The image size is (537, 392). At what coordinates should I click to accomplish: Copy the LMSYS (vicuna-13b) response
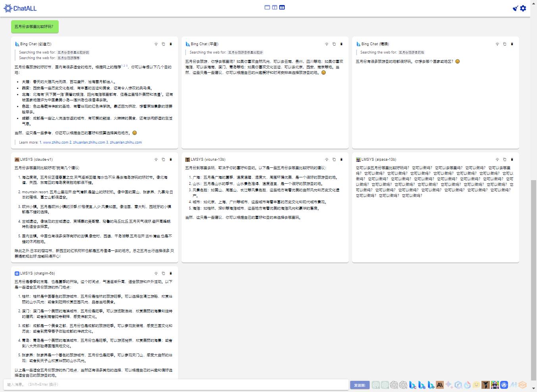click(334, 159)
